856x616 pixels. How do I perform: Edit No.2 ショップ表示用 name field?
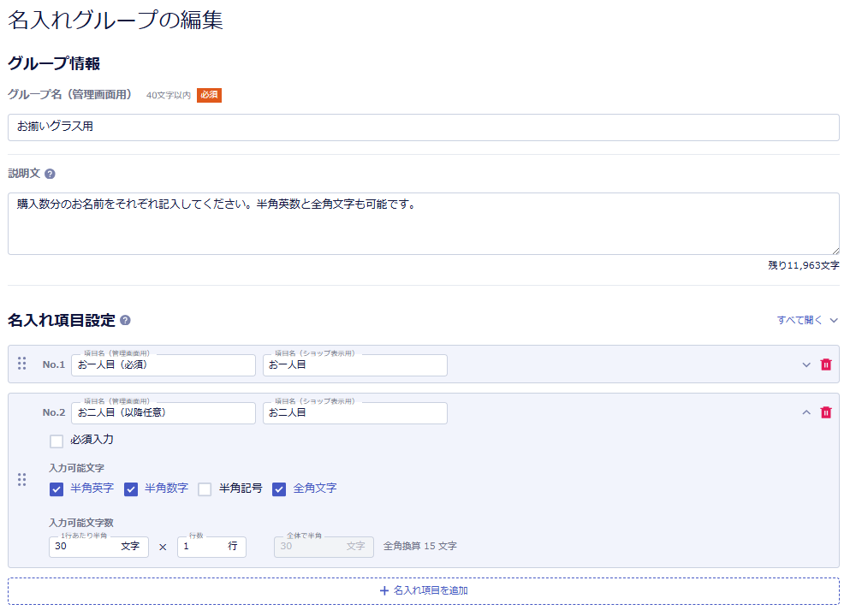[355, 413]
